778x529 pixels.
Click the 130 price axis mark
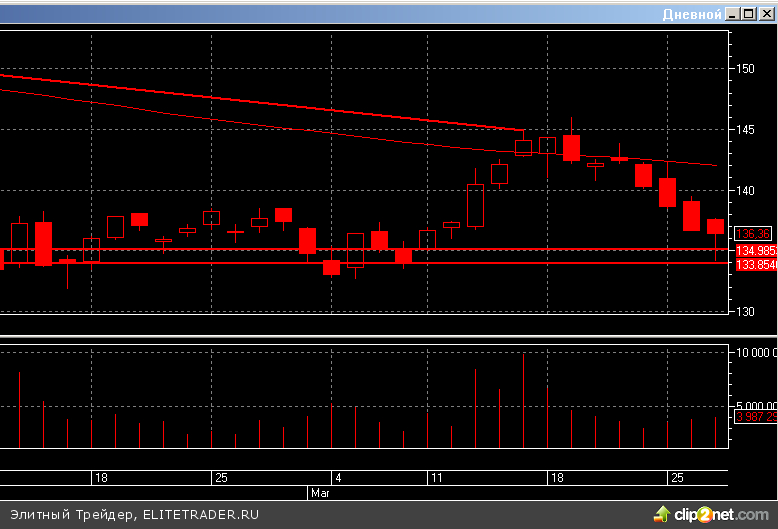[745, 311]
